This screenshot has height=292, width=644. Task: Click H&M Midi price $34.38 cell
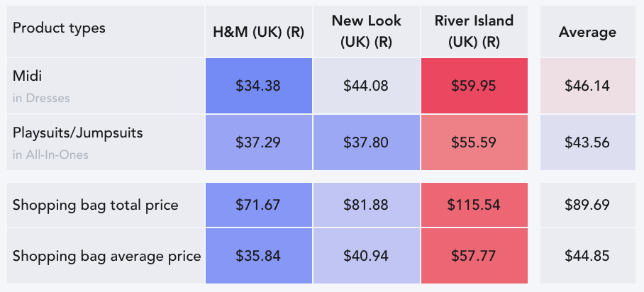pyautogui.click(x=259, y=86)
